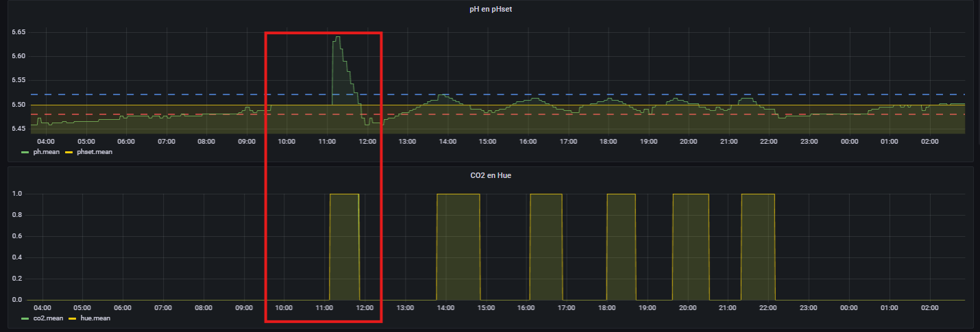Click the yellow phset.mean legend color line

coord(70,152)
